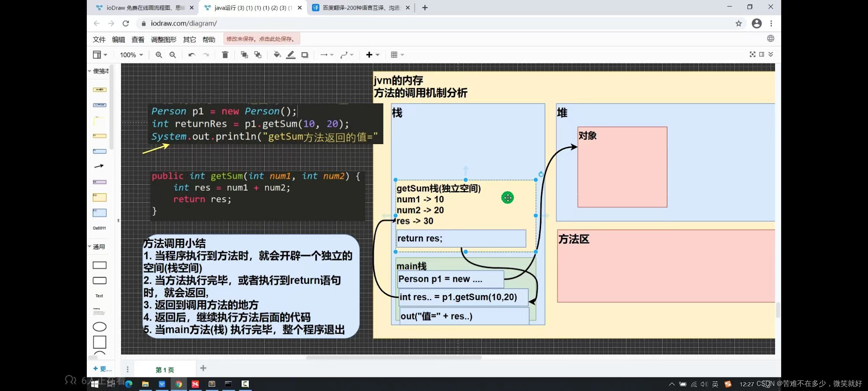This screenshot has height=391, width=868.
Task: Open the view layout dropdown in toolbar
Action: click(100, 55)
